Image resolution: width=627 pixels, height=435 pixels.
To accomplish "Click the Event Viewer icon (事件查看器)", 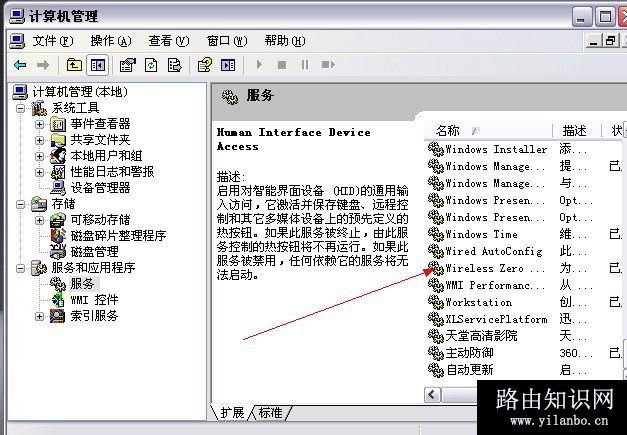I will click(58, 124).
